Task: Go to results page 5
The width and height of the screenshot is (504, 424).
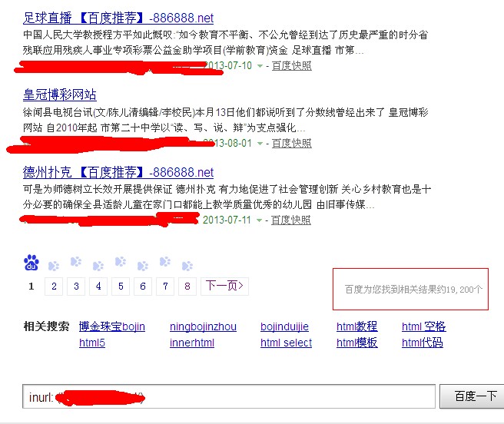Action: point(121,287)
